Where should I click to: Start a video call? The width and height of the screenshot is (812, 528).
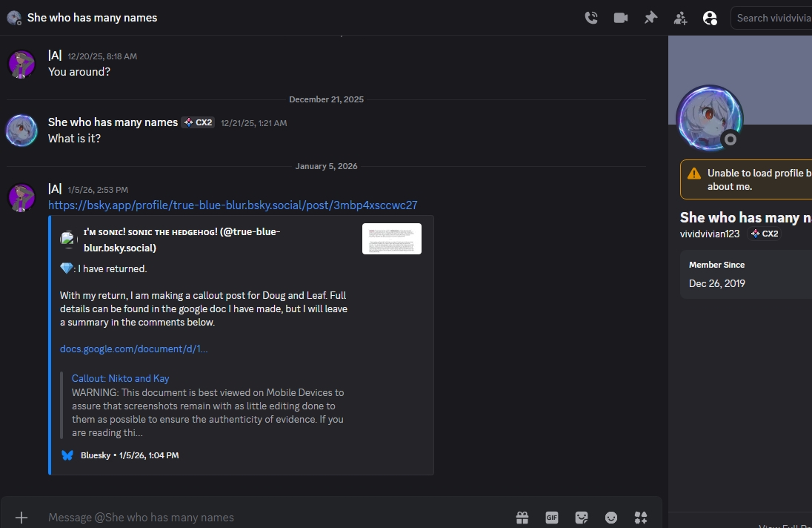coord(621,18)
